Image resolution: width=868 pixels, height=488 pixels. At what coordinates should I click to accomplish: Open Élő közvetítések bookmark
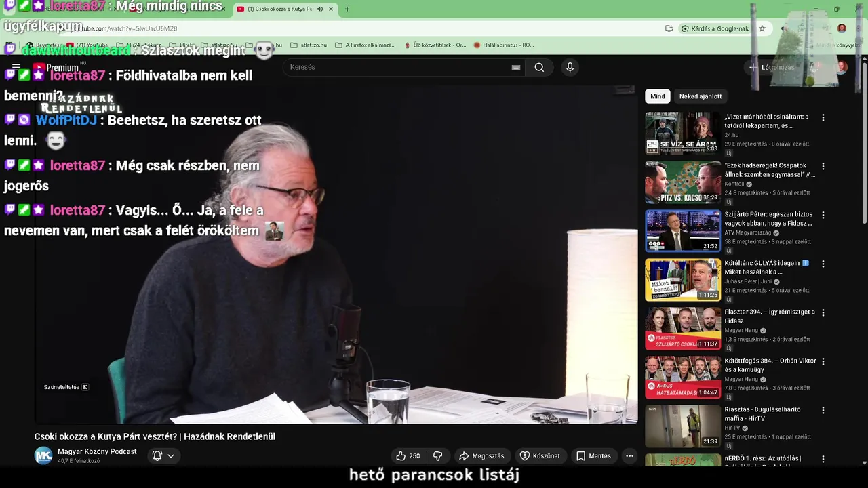(435, 45)
